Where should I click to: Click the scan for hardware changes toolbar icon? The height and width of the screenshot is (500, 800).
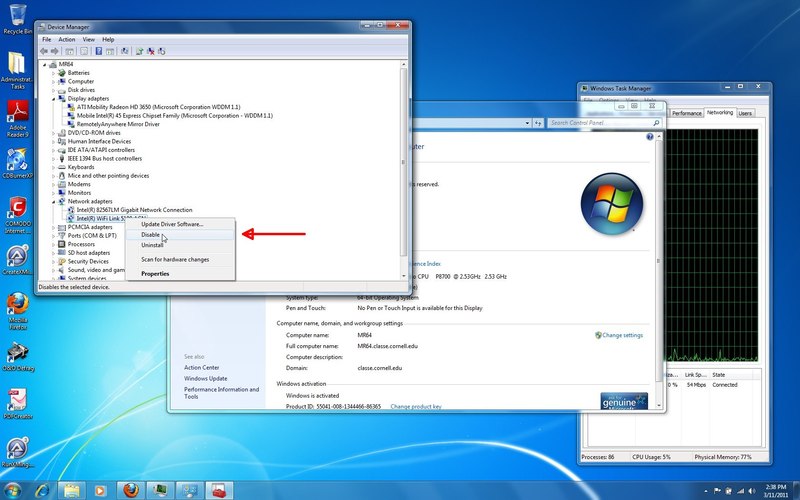click(x=124, y=51)
